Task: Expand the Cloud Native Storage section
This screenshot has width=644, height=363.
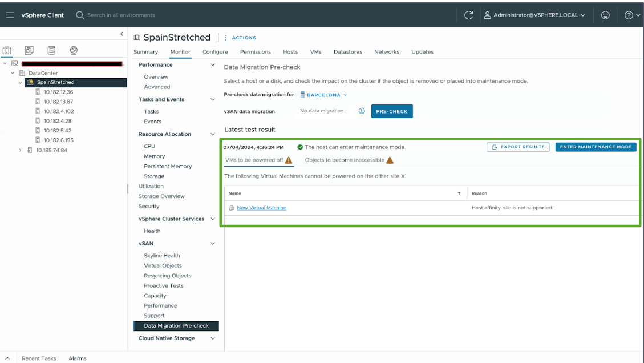Action: point(213,338)
